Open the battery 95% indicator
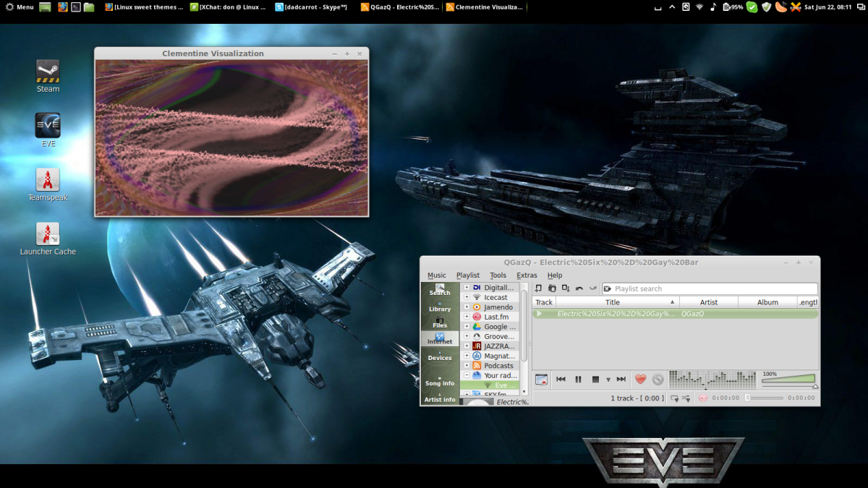This screenshot has width=868, height=488. 732,7
